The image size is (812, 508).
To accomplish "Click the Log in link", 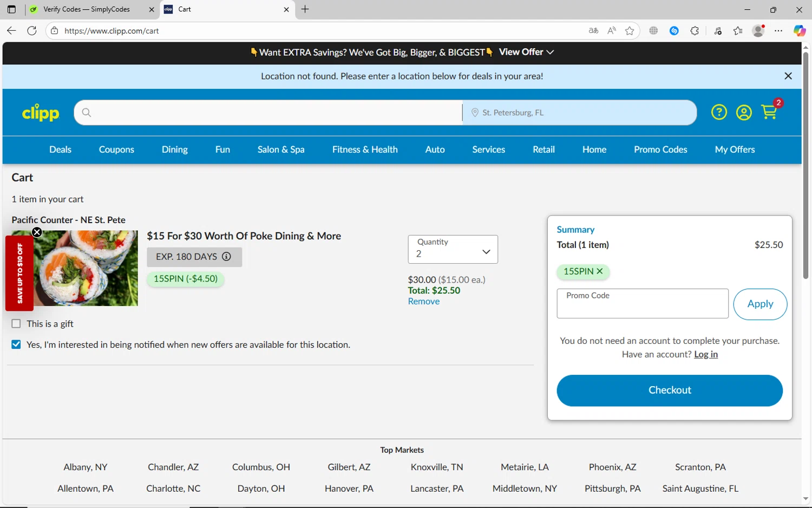I will coord(706,354).
